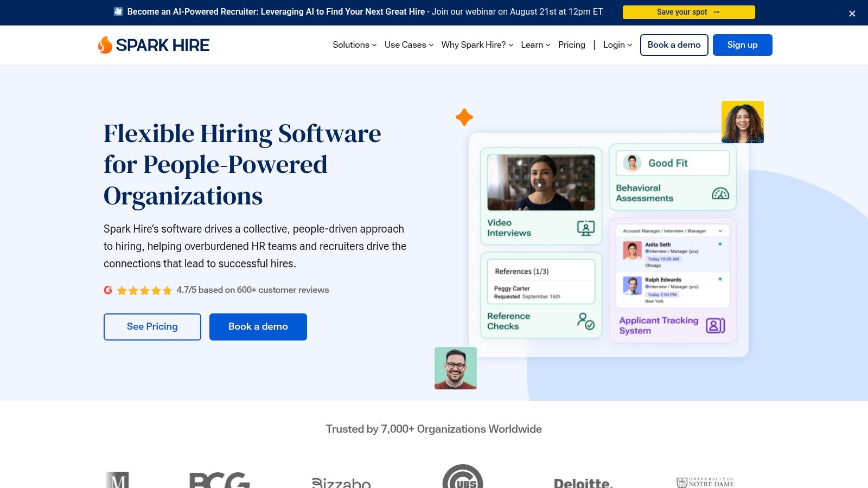Click the Reference Checks label
This screenshot has height=488, width=868.
509,321
